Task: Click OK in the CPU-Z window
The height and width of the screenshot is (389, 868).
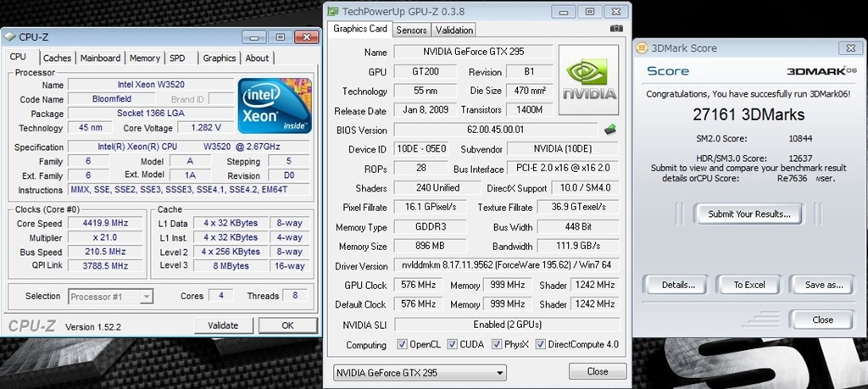Action: [x=287, y=325]
